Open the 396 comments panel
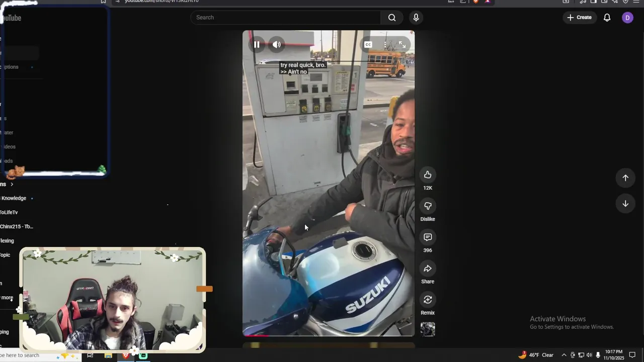Screen dimensions: 644x362 pyautogui.click(x=428, y=237)
